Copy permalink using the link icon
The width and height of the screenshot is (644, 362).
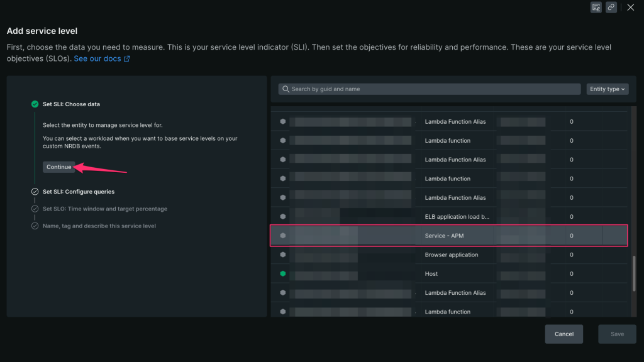[x=611, y=8]
